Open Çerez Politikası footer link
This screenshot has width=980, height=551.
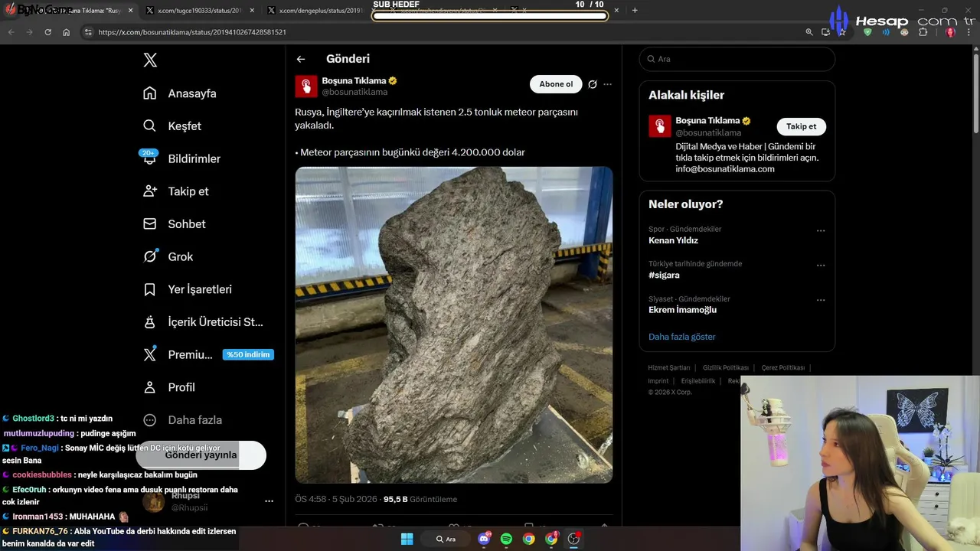[x=783, y=368]
